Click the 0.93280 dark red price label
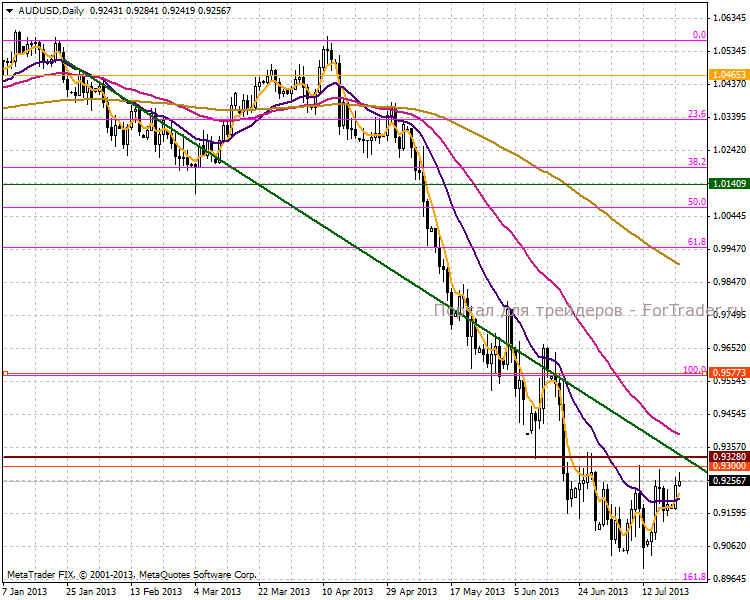 729,457
